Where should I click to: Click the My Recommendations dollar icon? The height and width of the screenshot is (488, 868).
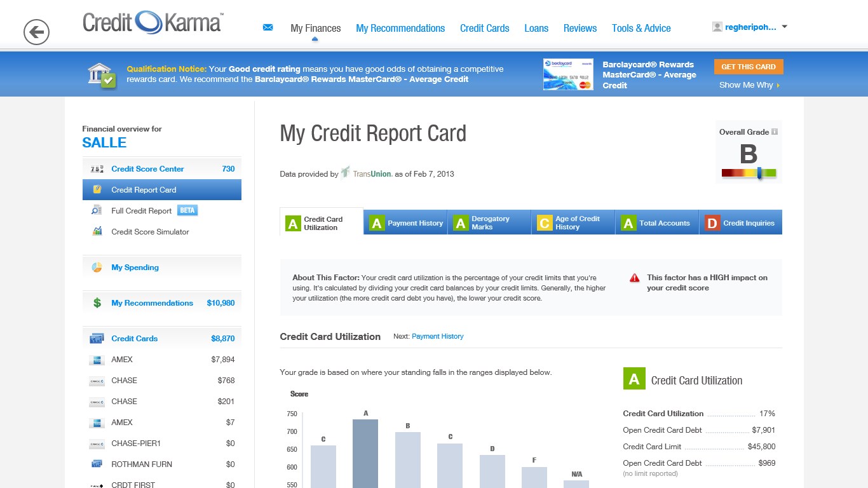pyautogui.click(x=97, y=303)
